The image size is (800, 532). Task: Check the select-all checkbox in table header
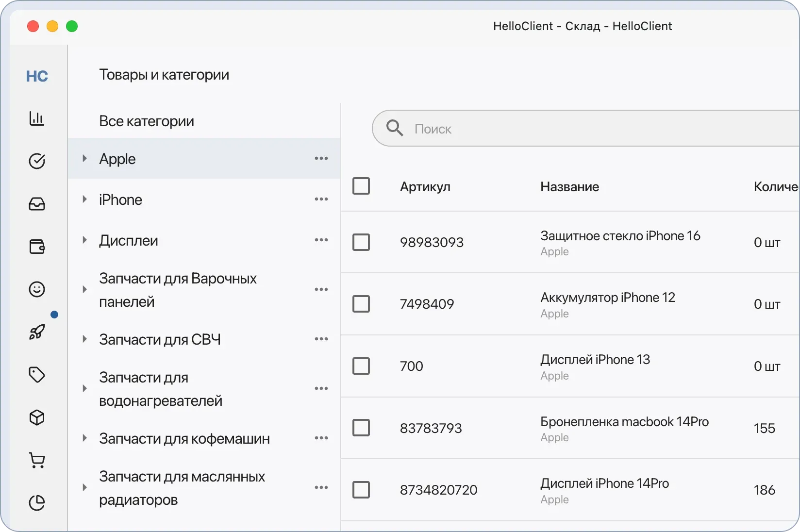[362, 186]
